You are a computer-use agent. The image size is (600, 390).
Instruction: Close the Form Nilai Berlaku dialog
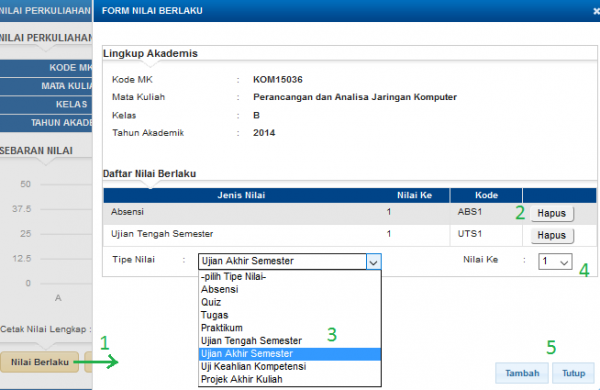point(597,11)
